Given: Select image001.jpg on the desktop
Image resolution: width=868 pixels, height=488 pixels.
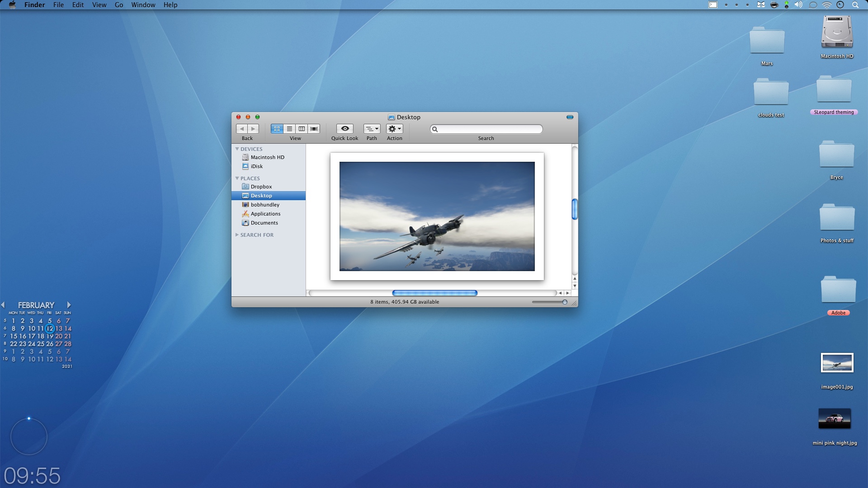Looking at the screenshot, I should (x=837, y=363).
